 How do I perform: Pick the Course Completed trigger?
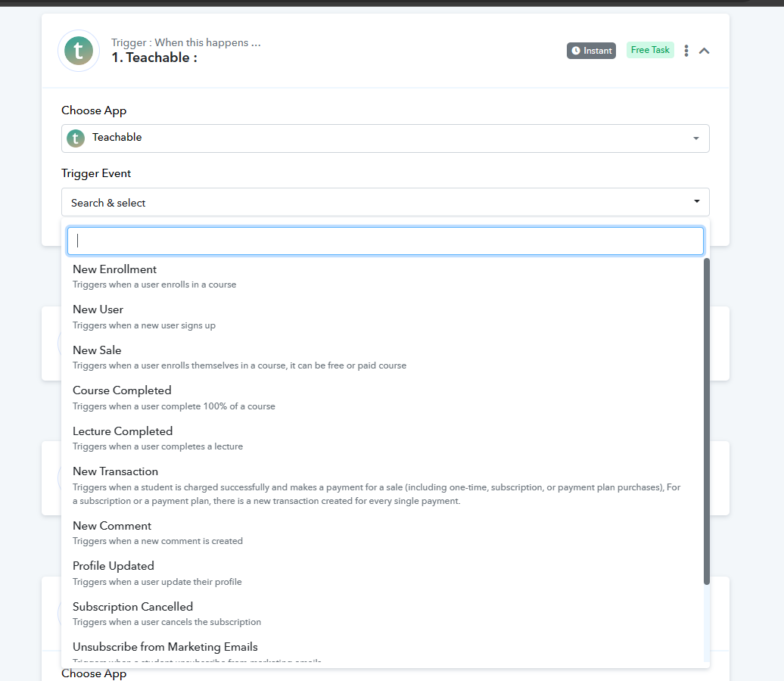click(x=382, y=398)
